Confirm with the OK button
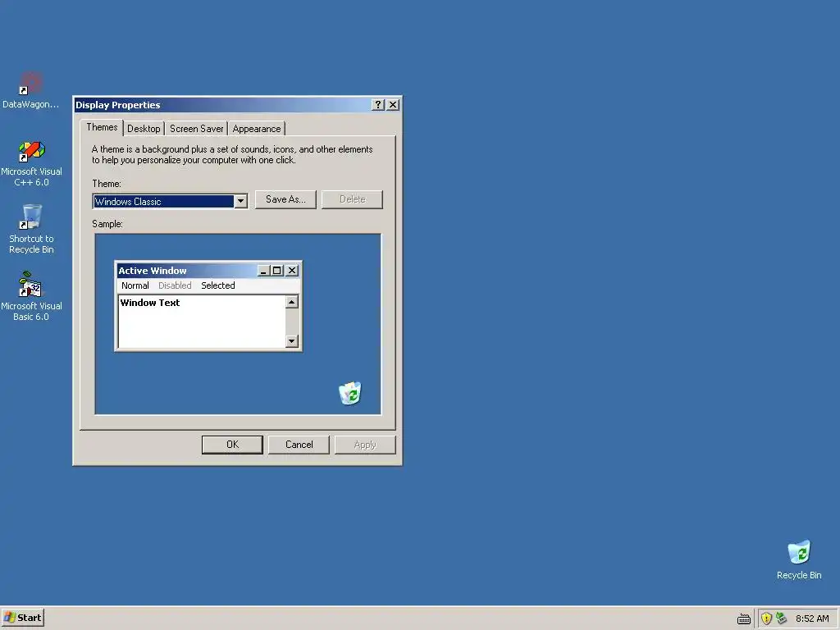This screenshot has width=840, height=630. coord(232,445)
